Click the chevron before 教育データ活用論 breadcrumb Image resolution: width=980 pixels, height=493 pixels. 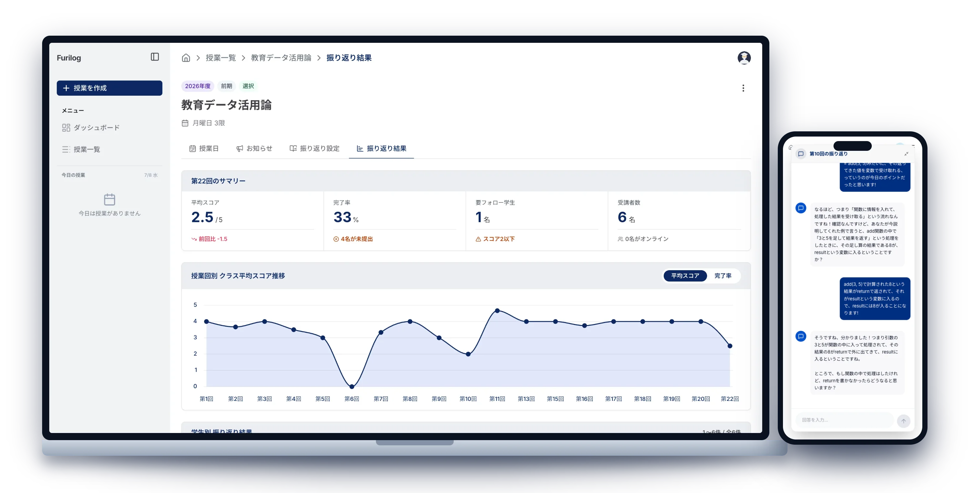(x=243, y=58)
